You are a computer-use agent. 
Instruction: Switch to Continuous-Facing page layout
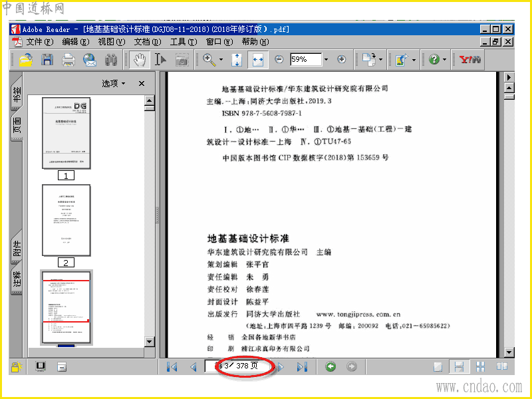click(480, 367)
